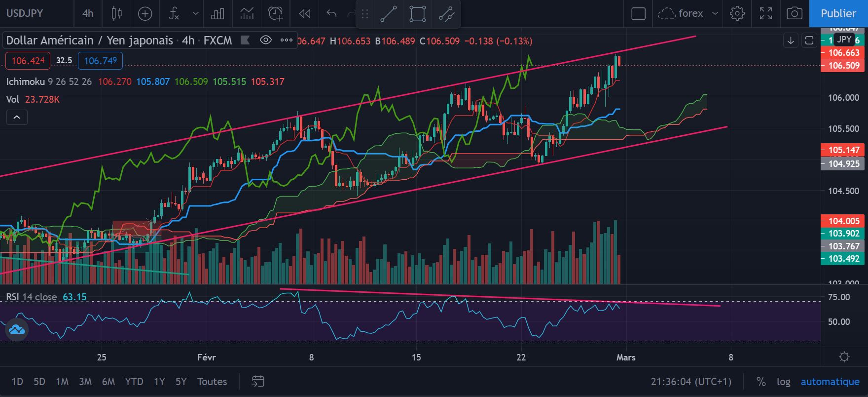The width and height of the screenshot is (868, 397).
Task: Select the YTD time range
Action: click(134, 382)
